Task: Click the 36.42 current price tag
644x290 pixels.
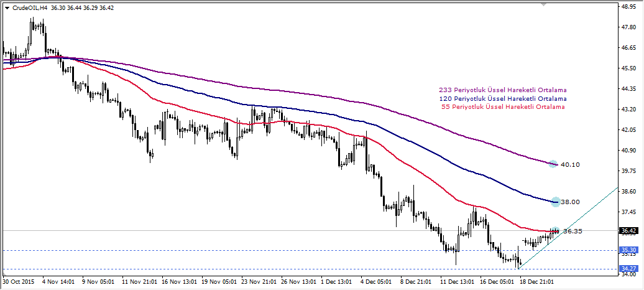Action: 628,231
